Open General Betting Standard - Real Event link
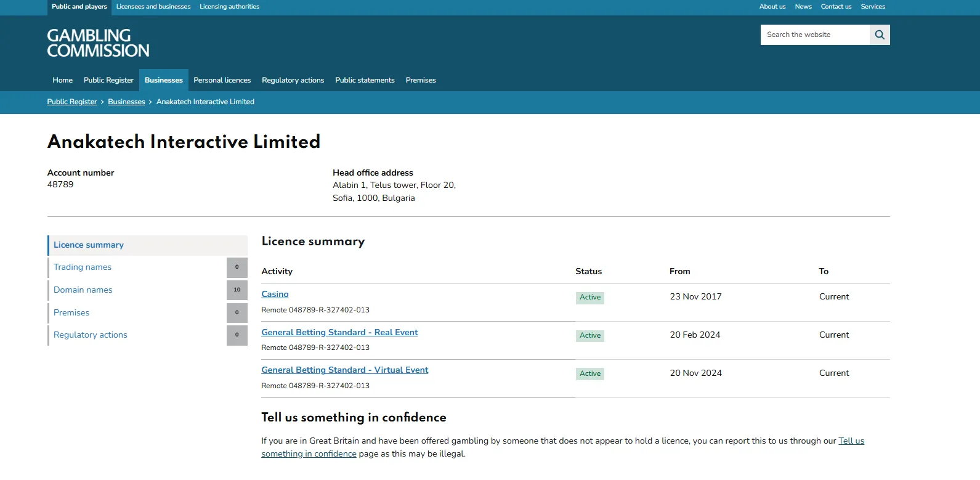 (x=339, y=333)
